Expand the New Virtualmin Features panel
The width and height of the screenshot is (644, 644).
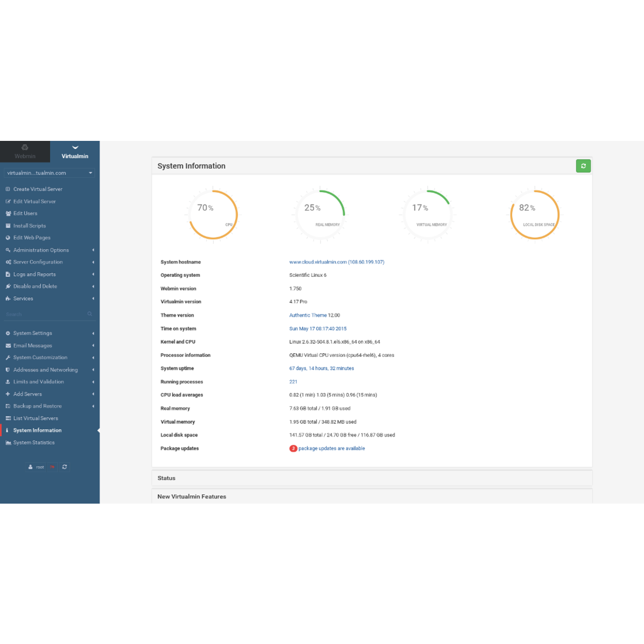pyautogui.click(x=372, y=496)
